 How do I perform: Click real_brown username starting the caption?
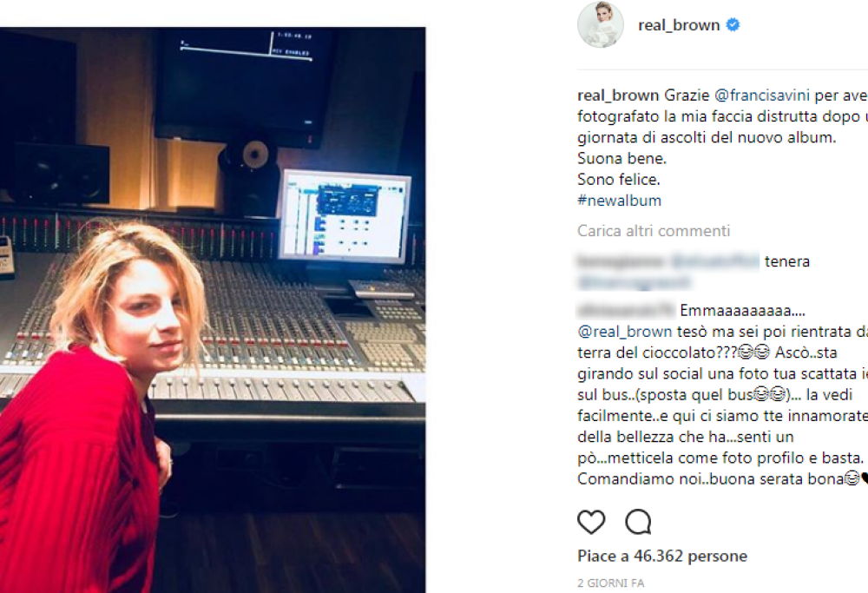click(619, 95)
